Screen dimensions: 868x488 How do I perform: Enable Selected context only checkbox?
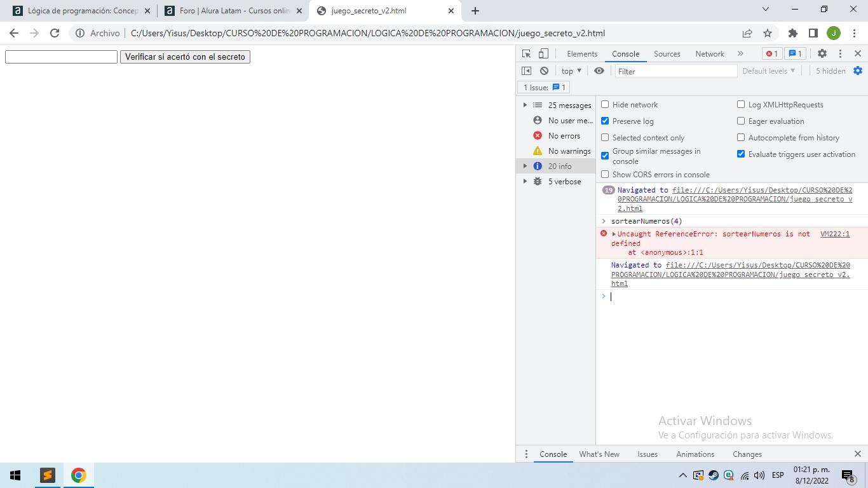605,137
